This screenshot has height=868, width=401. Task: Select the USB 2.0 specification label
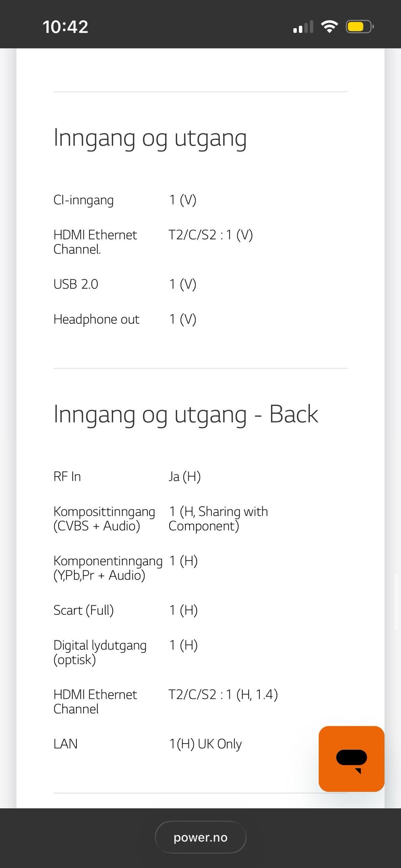76,284
